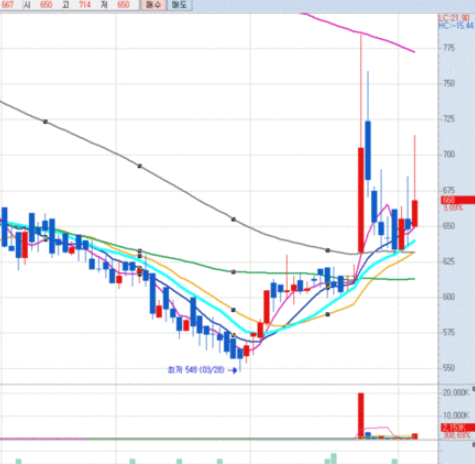Click the 550 price axis label
Viewport: 475px width, 464px height.
click(x=449, y=368)
